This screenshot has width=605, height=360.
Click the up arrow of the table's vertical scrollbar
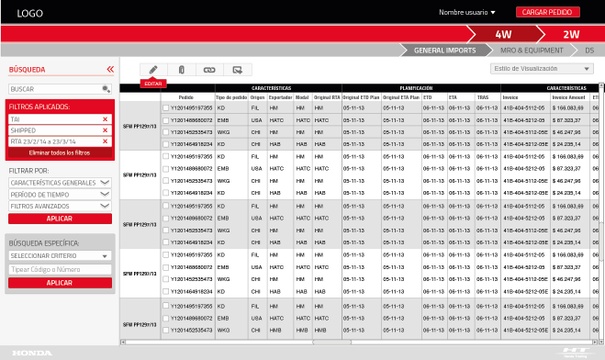[x=602, y=85]
